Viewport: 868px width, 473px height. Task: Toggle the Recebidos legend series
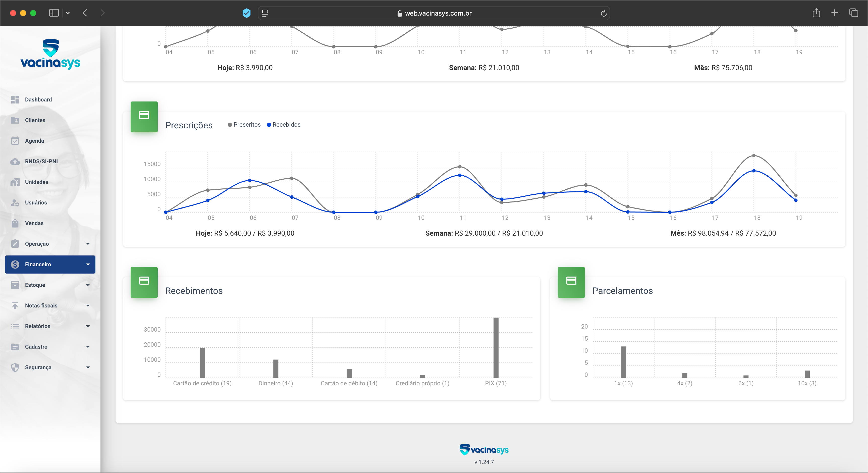[284, 125]
